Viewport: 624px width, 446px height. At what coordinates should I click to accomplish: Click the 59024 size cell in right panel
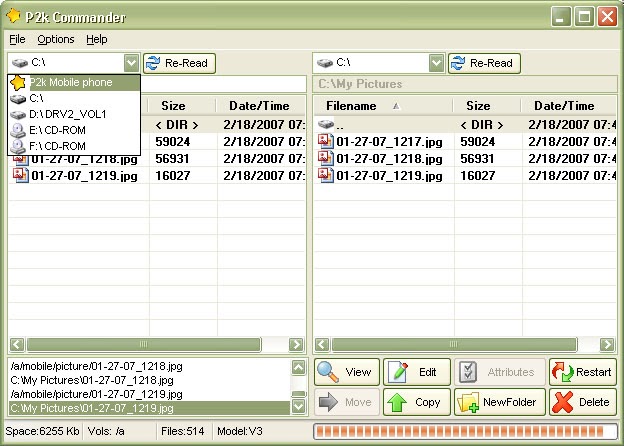coord(478,142)
